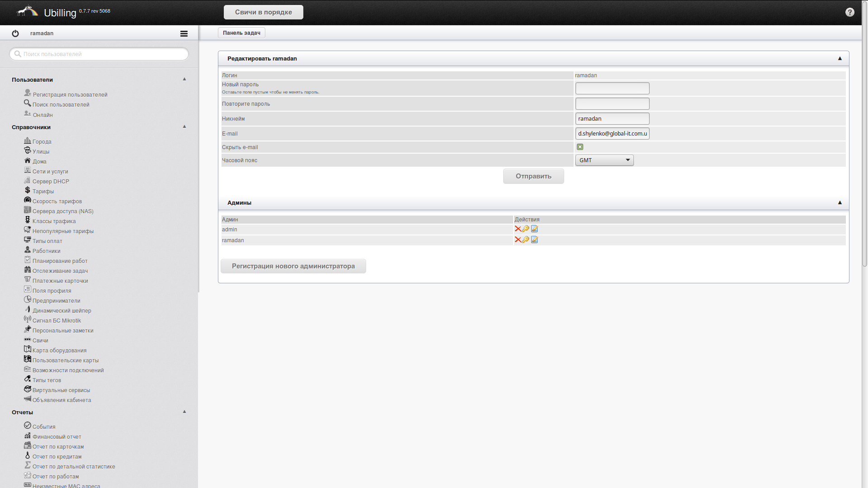The image size is (868, 488).
Task: Click the Панель задач button
Action: coord(241,33)
